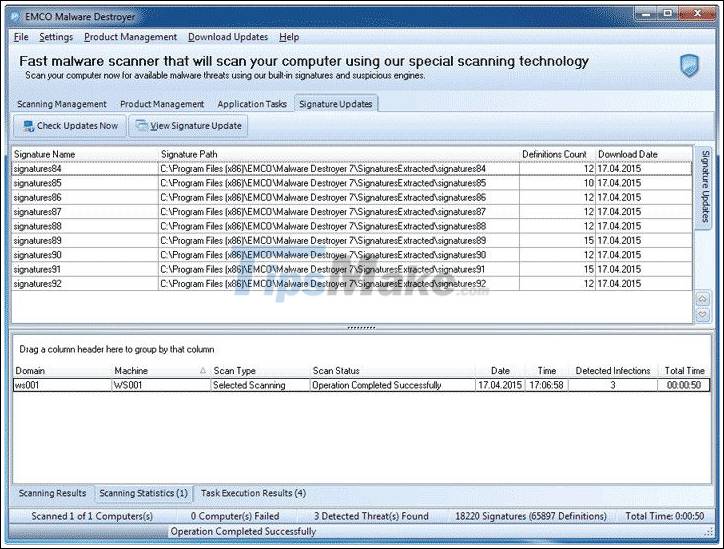Open the Settings menu
This screenshot has height=549, width=724.
(56, 37)
